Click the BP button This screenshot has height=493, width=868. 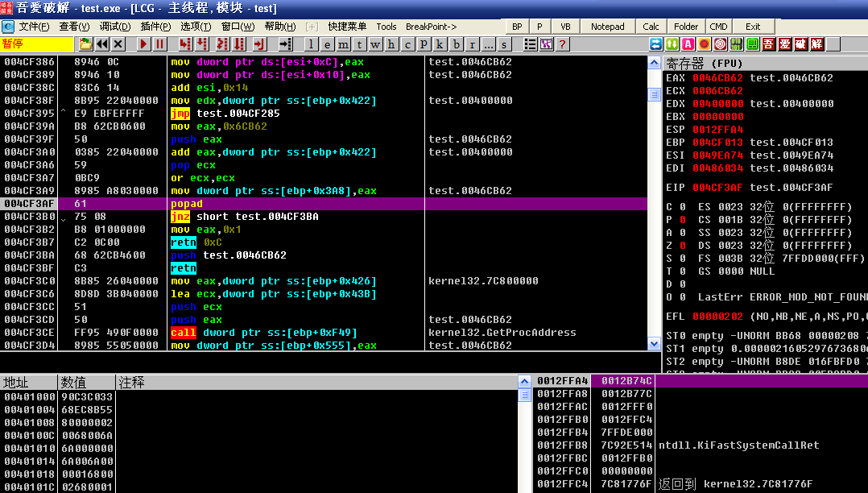(517, 27)
